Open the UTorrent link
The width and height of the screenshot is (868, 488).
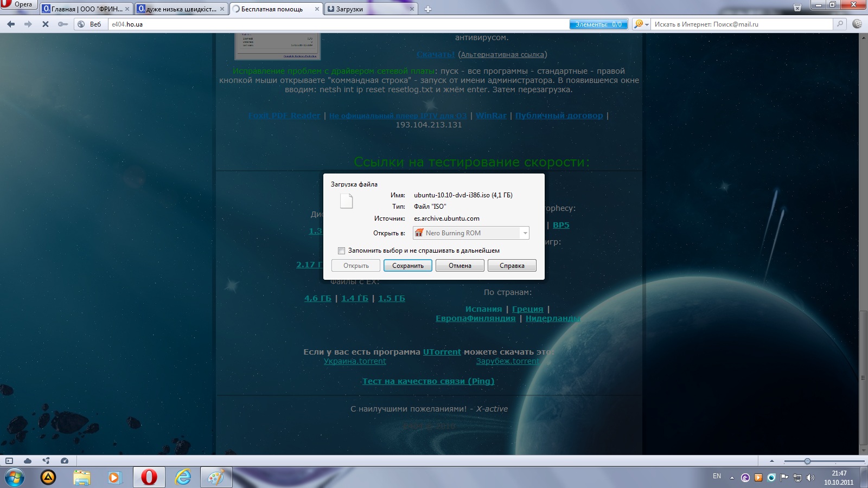click(442, 352)
